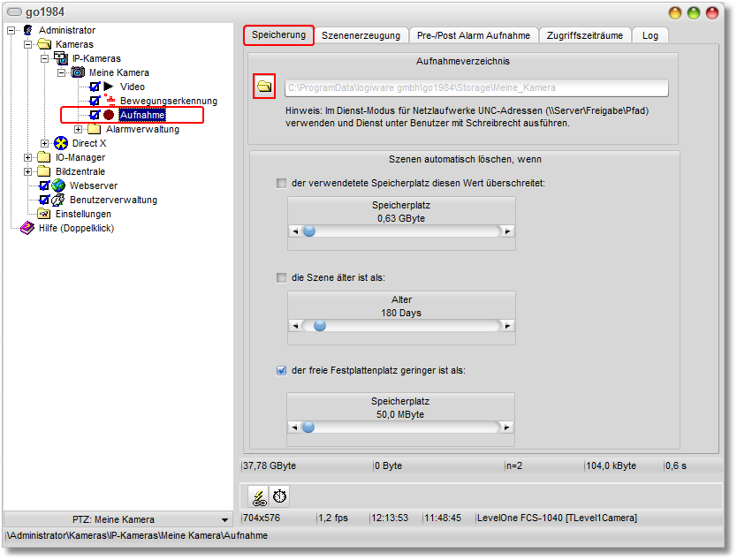Click the stopwatch timer icon in bottom toolbar

point(279,496)
